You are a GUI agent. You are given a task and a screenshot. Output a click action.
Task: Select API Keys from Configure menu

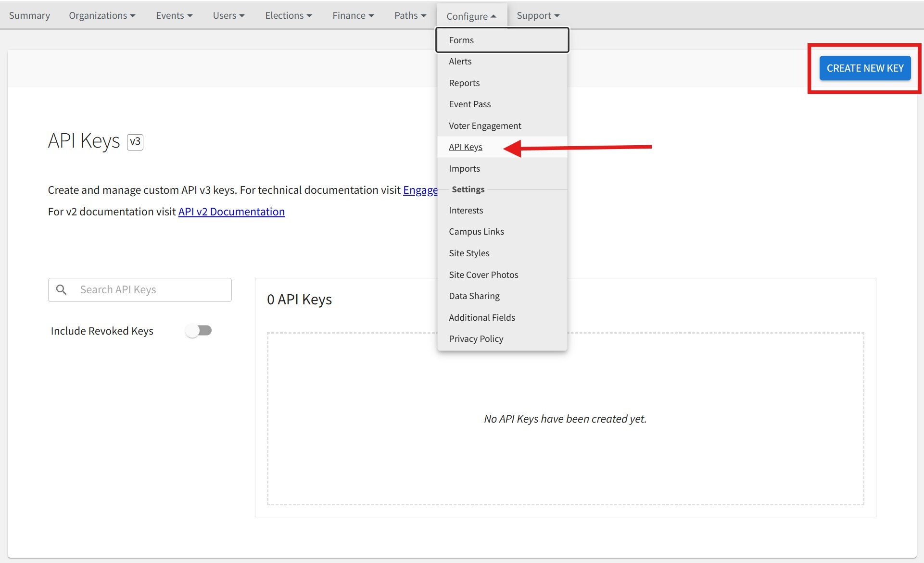465,147
